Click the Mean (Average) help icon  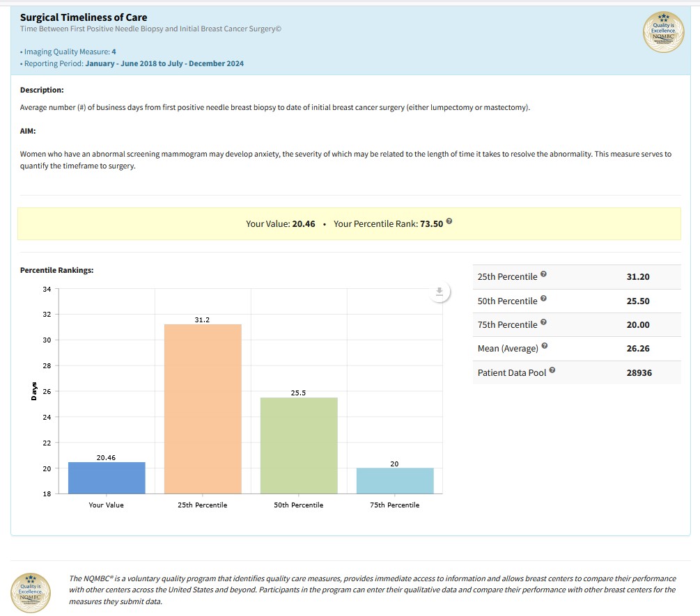[544, 347]
